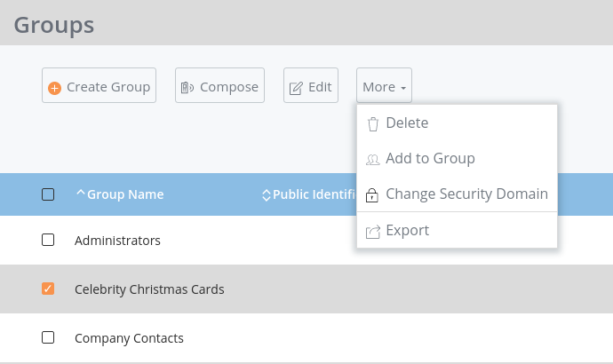Click the Create Group button
Viewport: 613px width, 364px height.
(x=99, y=85)
